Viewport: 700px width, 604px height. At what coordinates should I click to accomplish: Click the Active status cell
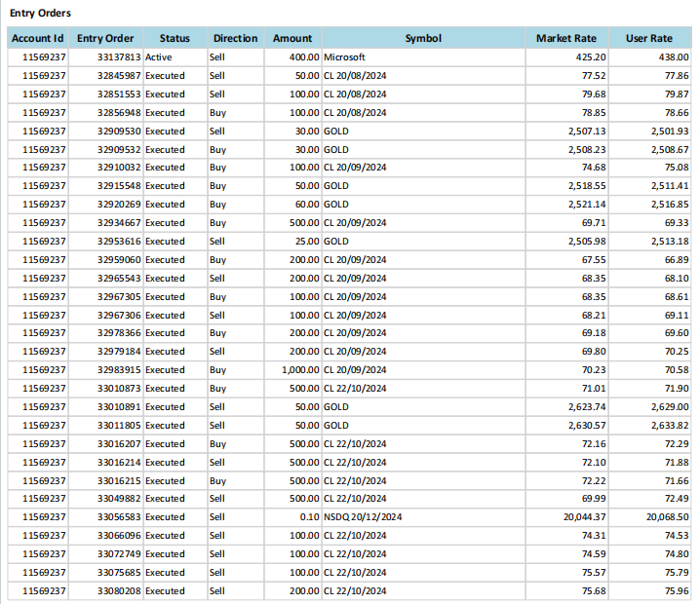pyautogui.click(x=159, y=57)
